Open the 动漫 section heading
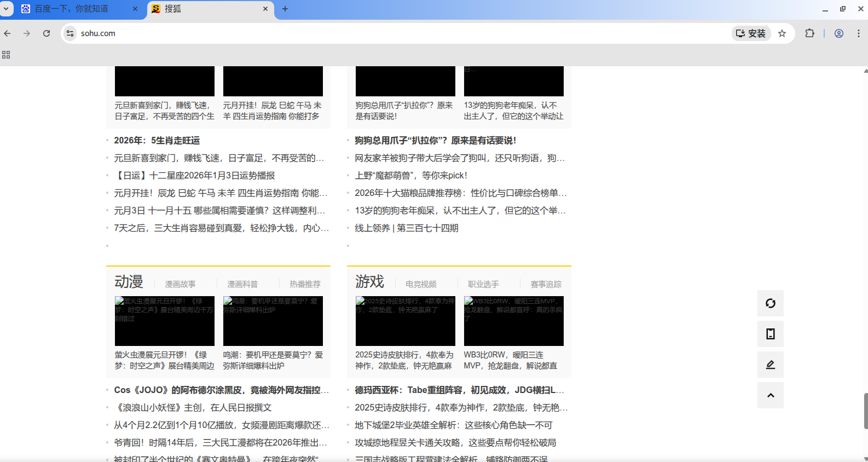 click(129, 281)
